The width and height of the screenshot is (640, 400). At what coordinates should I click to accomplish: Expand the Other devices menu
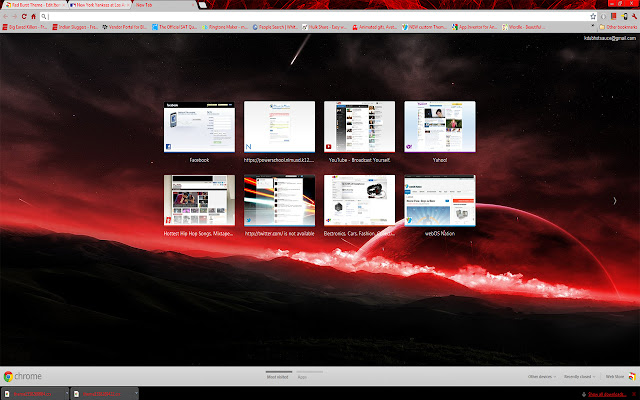(542, 376)
